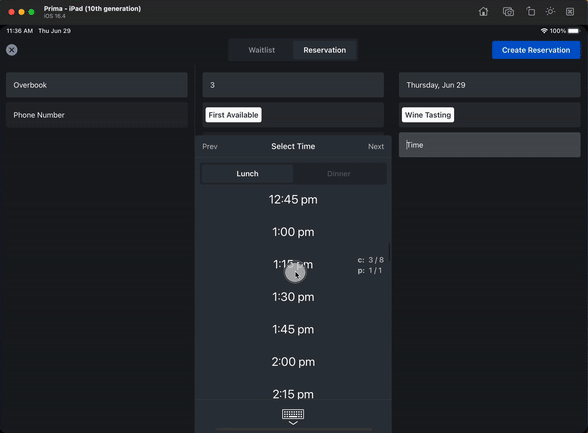Image resolution: width=588 pixels, height=433 pixels.
Task: Pick the 1:15 pm time slot
Action: (293, 265)
